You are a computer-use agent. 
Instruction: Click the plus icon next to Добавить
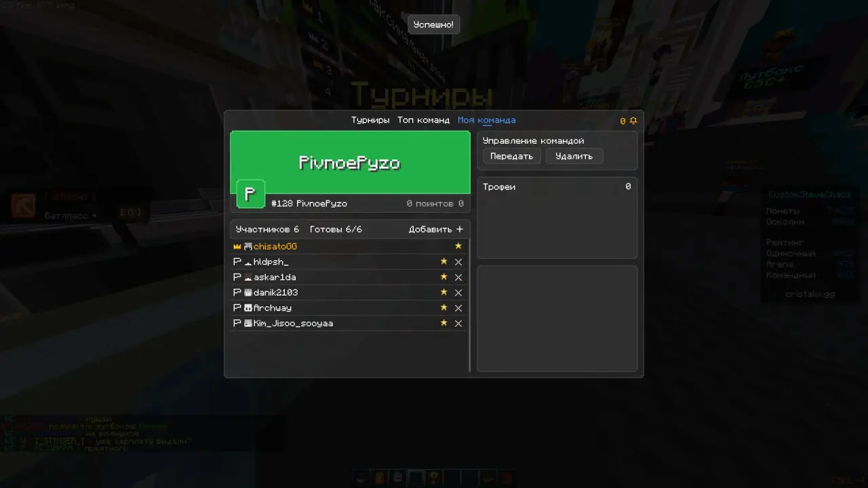460,229
